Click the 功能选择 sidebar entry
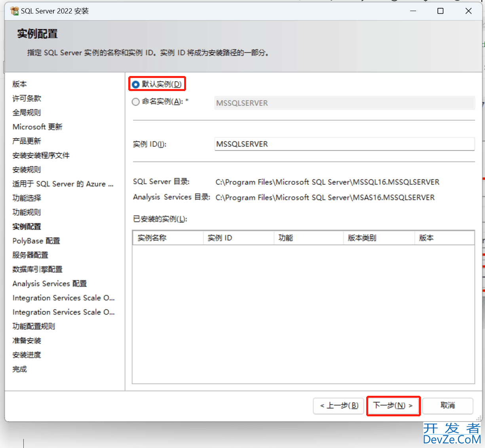 coord(27,198)
